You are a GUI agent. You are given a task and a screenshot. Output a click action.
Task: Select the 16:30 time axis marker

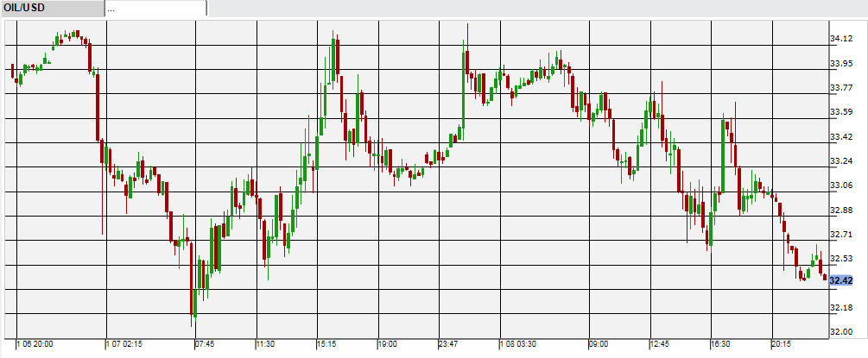tap(720, 344)
